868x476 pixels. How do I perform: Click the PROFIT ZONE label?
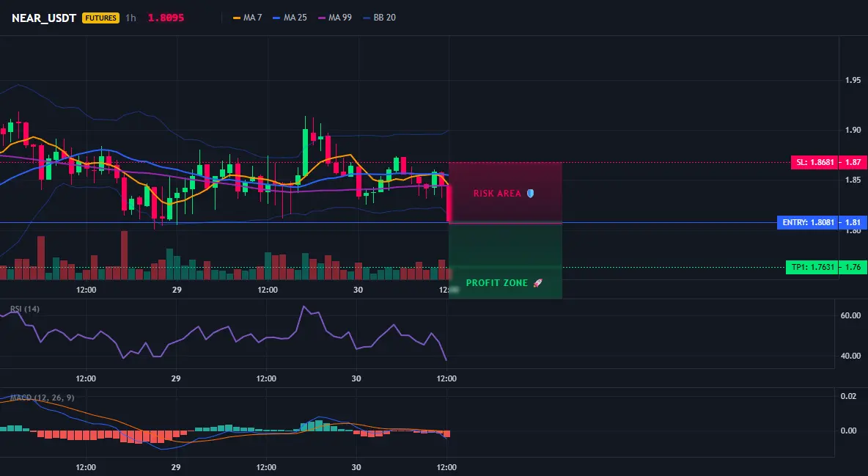click(496, 282)
